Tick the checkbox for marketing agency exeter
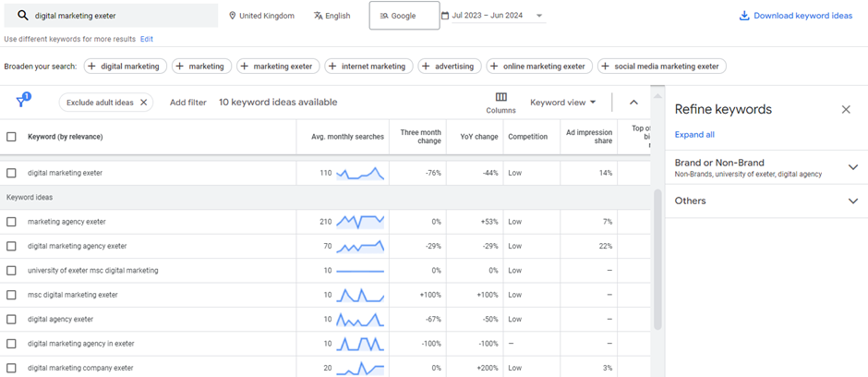The height and width of the screenshot is (377, 868). (x=11, y=222)
